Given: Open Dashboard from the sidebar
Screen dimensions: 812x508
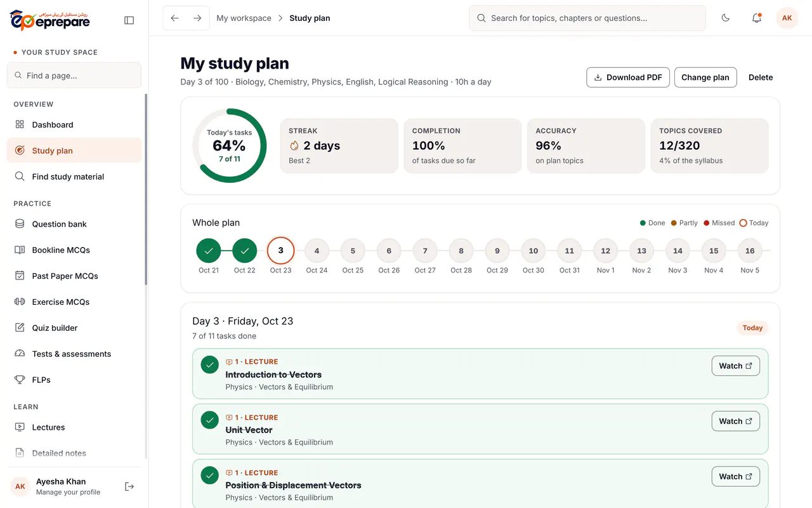Looking at the screenshot, I should (74, 124).
